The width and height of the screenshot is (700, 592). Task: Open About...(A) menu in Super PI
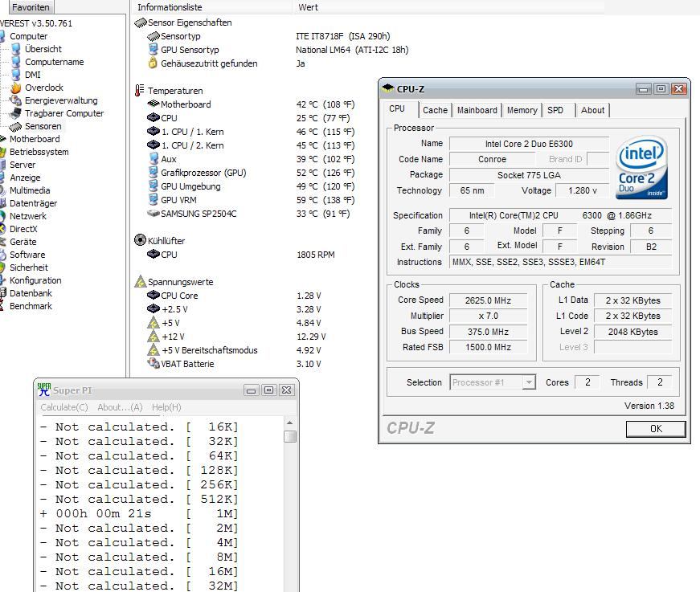tap(120, 407)
